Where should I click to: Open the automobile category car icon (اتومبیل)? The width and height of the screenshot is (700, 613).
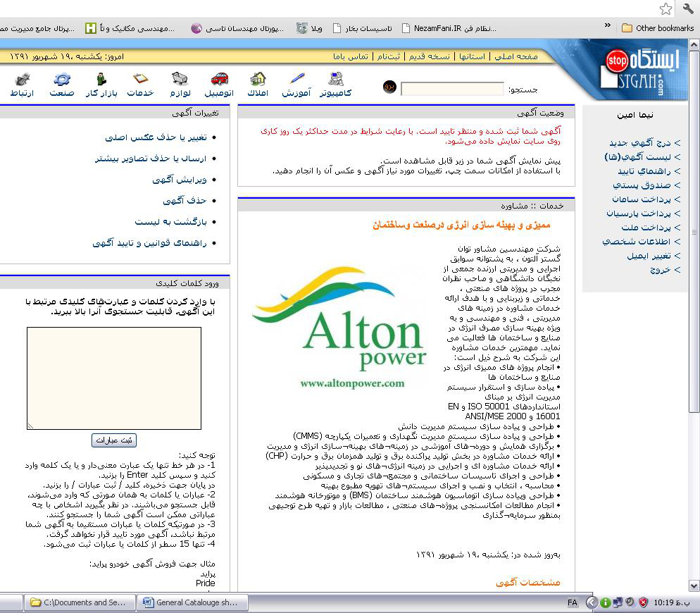[x=220, y=78]
